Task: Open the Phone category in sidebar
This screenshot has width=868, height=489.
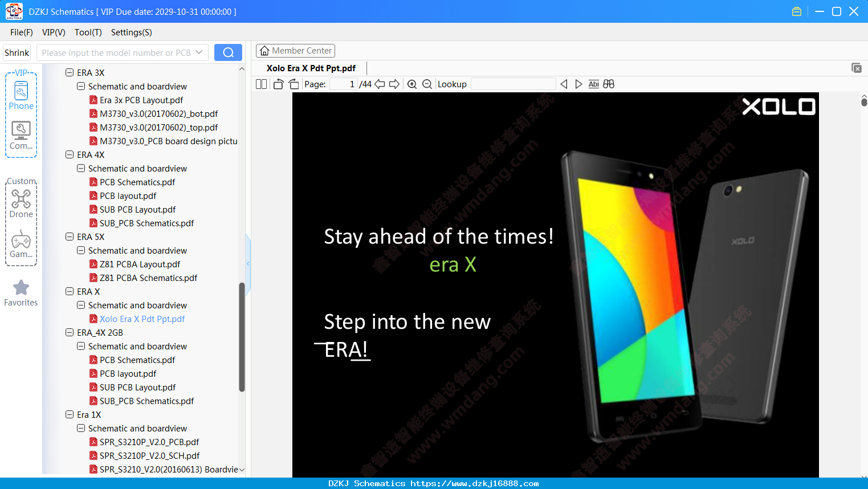Action: tap(21, 95)
